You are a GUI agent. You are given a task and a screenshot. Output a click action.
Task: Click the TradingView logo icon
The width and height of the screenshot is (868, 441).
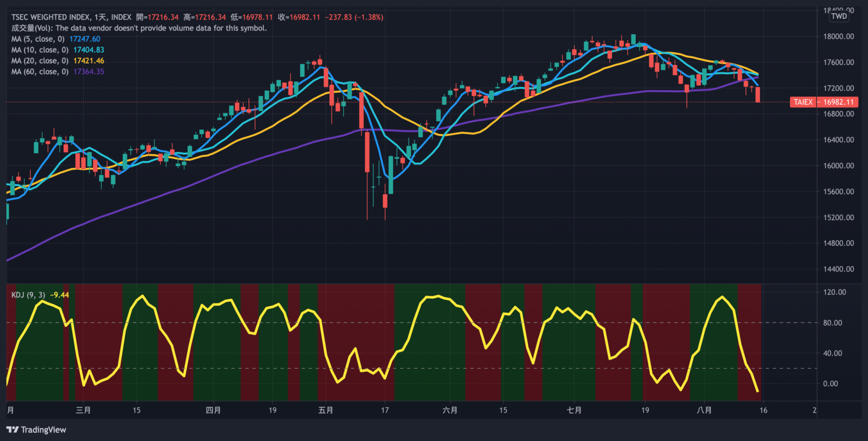12,430
